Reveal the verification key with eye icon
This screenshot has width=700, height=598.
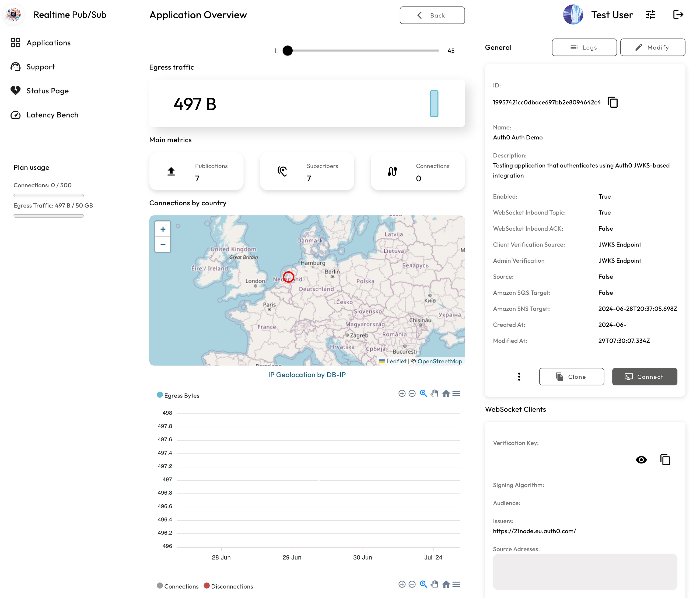[641, 460]
